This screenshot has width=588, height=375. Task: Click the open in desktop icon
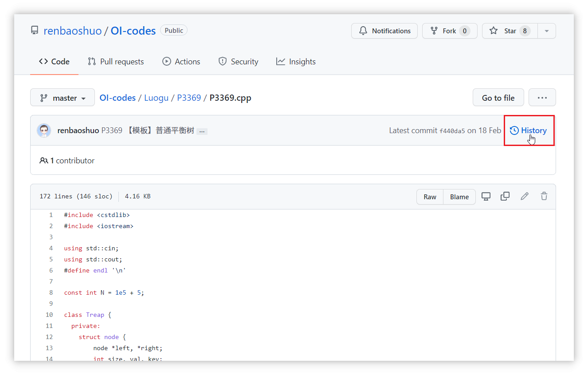click(486, 196)
